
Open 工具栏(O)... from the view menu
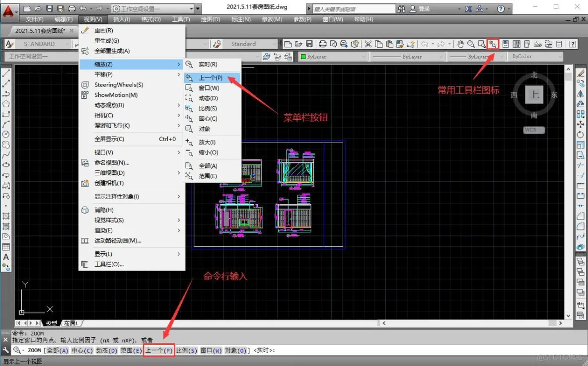tap(132, 264)
